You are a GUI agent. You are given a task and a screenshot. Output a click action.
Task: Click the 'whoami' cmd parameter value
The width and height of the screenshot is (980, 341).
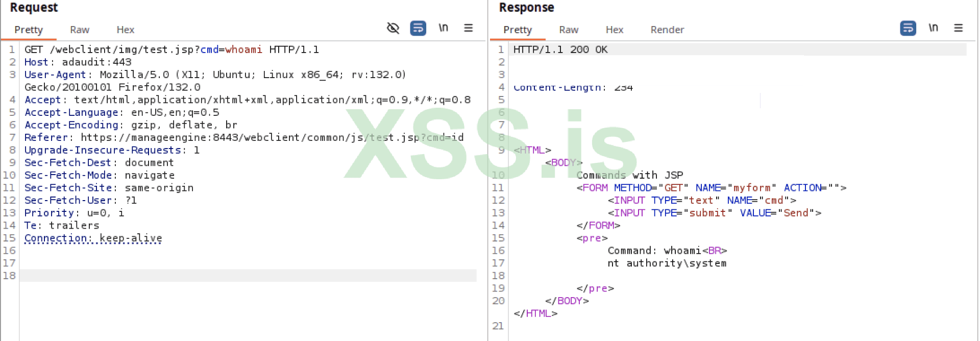tap(243, 50)
